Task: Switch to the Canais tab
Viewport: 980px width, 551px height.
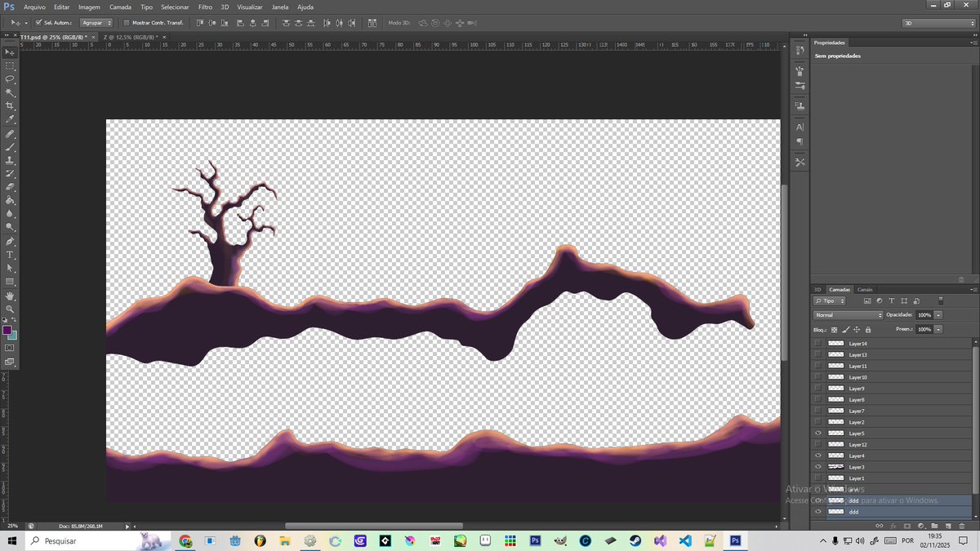Action: pyautogui.click(x=864, y=290)
